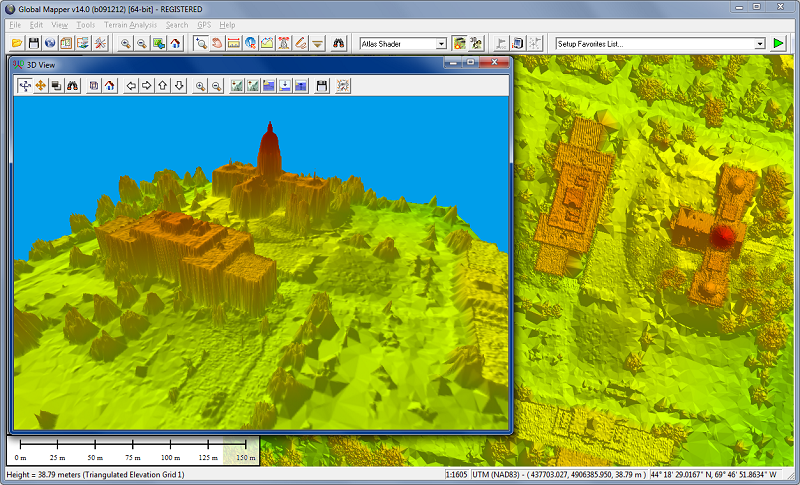Viewport: 800px width, 485px height.
Task: Open the Terrain Analysis menu
Action: coord(130,24)
